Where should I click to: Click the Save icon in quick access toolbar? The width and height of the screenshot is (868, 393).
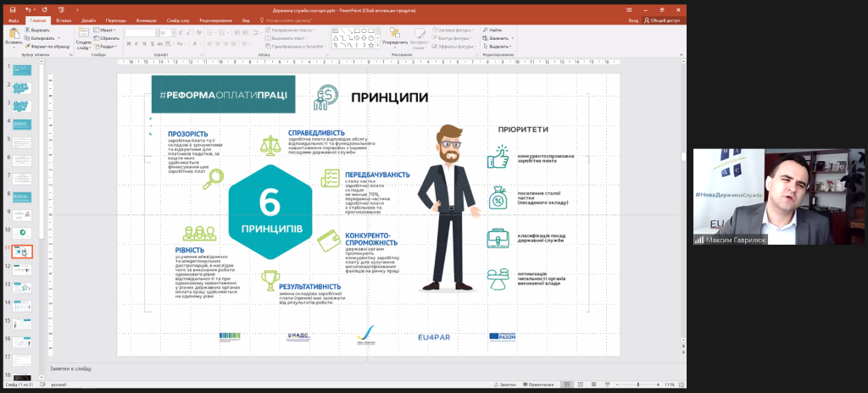12,9
